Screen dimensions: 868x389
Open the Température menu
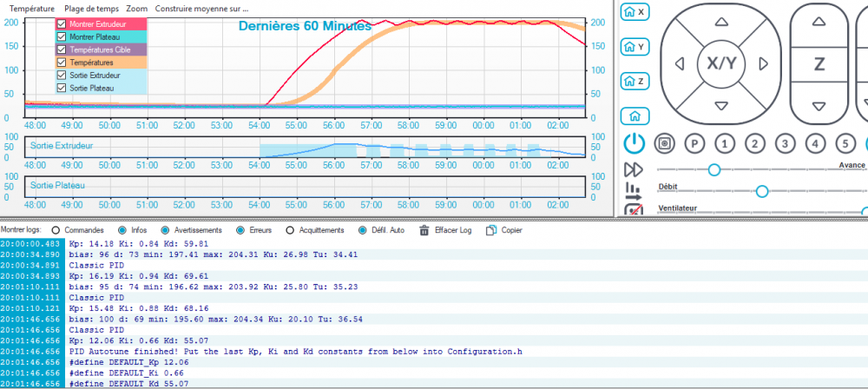(32, 9)
